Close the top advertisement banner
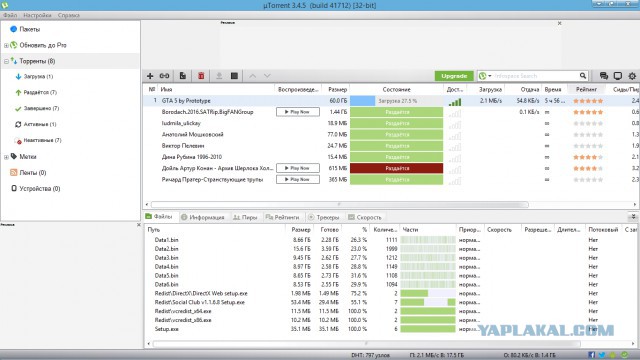 [x=560, y=23]
